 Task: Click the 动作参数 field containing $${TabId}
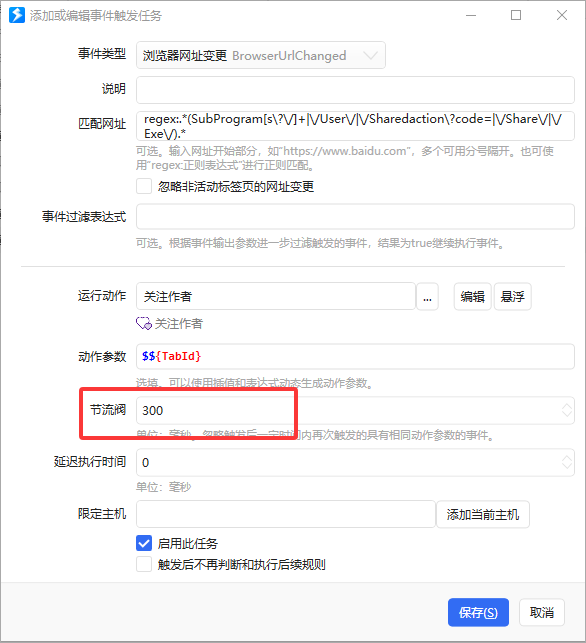click(x=355, y=356)
